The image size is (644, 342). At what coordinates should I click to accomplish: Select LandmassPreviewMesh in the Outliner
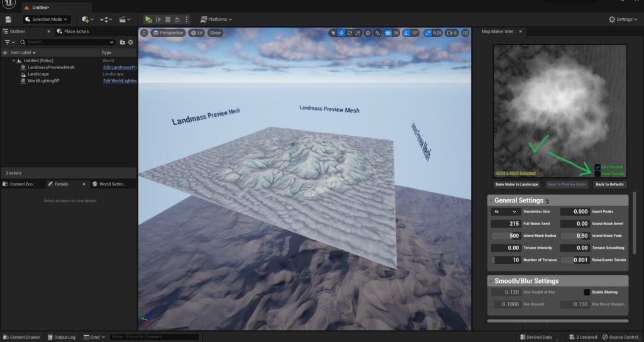[x=51, y=67]
